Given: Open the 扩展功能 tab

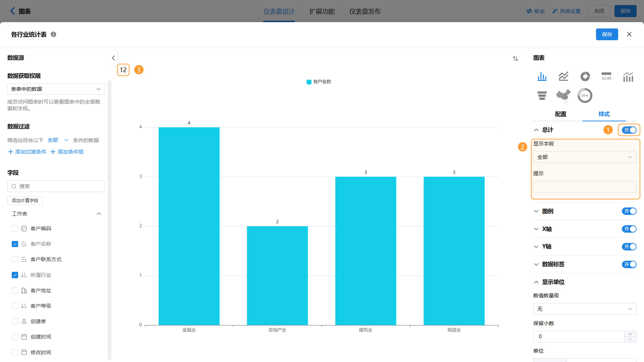Looking at the screenshot, I should [322, 11].
